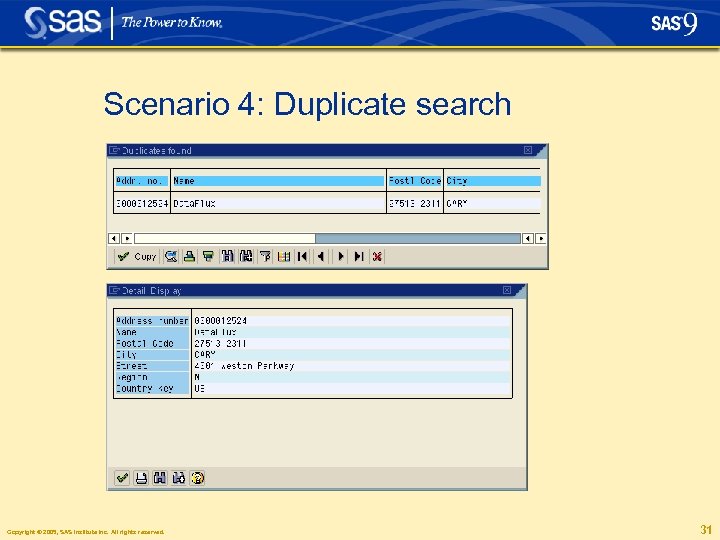Click the 'Postl Code' column header
Image resolution: width=720 pixels, height=540 pixels.
click(415, 181)
